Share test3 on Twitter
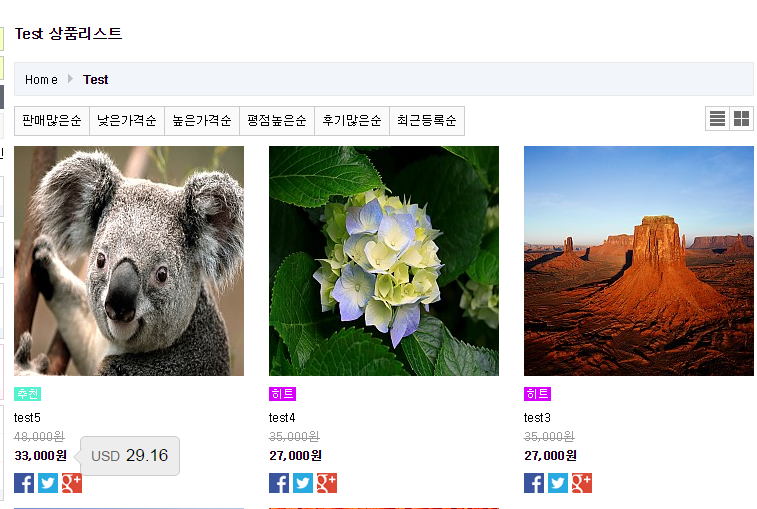 coord(558,483)
